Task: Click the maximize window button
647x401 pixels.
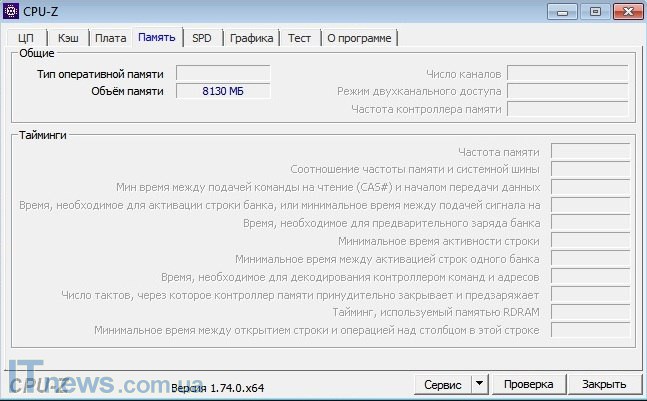Action: click(593, 11)
